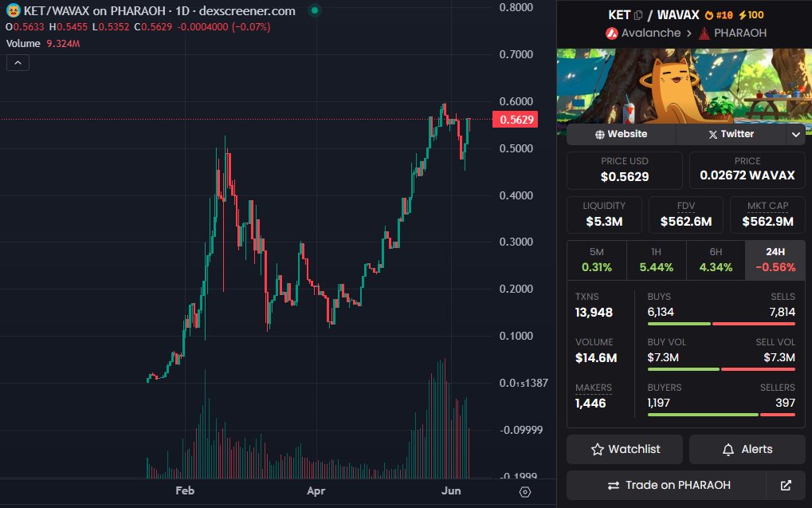This screenshot has height=508, width=812.
Task: Click the Jun label on time axis
Action: (x=451, y=490)
